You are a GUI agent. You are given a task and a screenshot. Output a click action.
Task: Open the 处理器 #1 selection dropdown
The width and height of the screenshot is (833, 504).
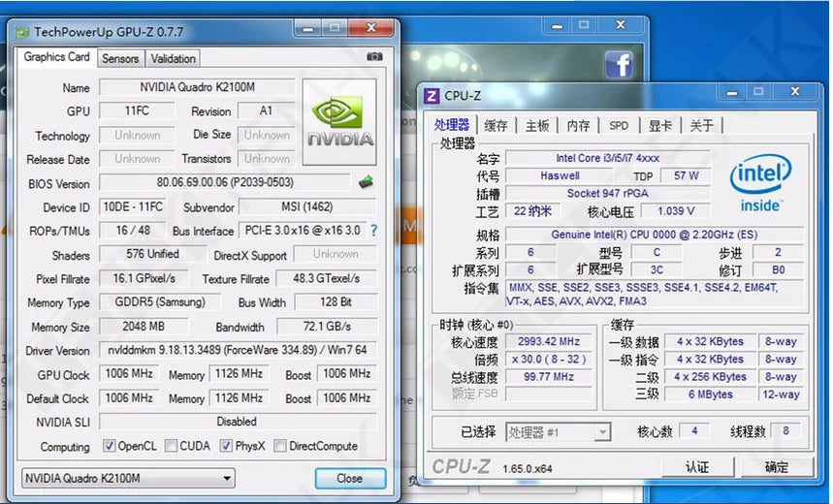click(x=558, y=432)
